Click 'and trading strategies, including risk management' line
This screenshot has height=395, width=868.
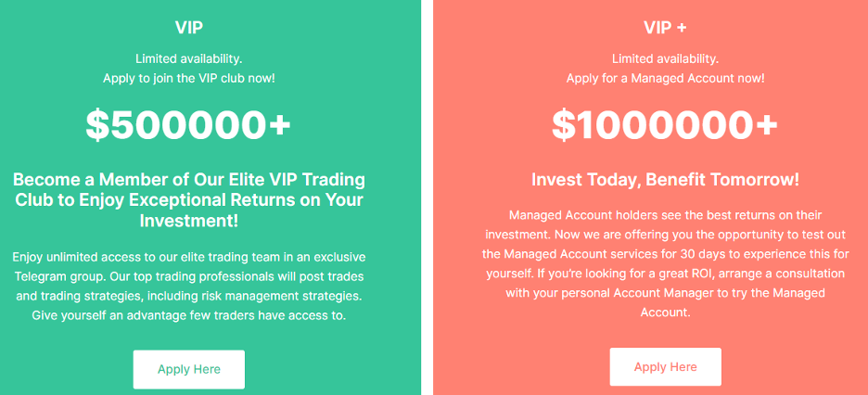click(x=189, y=296)
